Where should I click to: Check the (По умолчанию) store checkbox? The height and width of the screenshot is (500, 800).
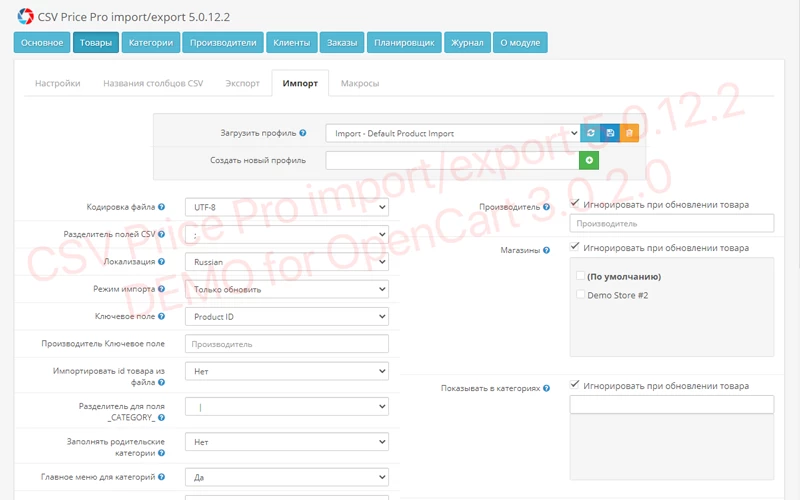(580, 276)
